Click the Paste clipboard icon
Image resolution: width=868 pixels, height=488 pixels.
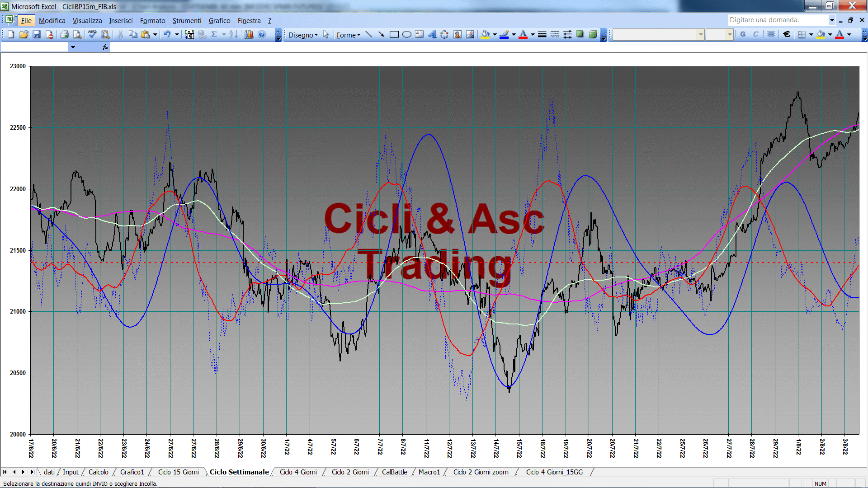[146, 34]
